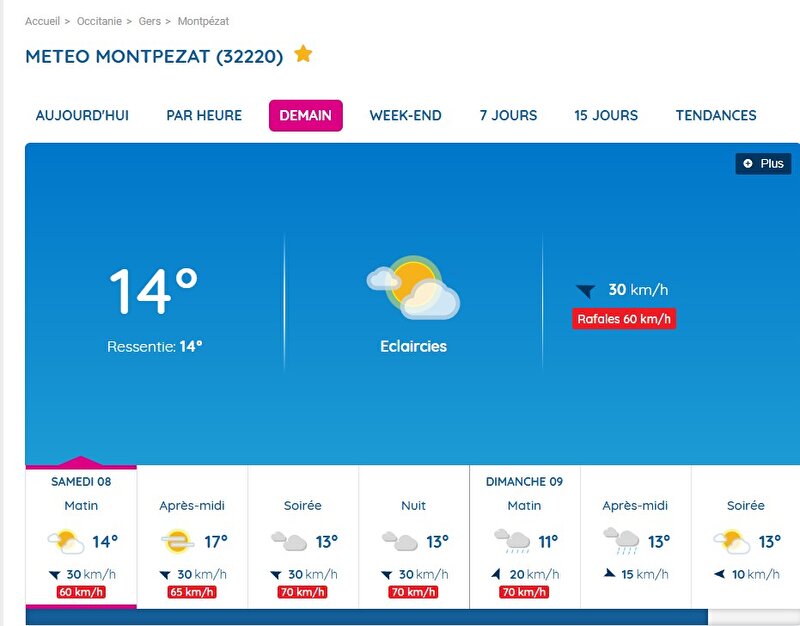Toggle the yellow favorite star for Montpezat
The height and width of the screenshot is (626, 800).
303,54
